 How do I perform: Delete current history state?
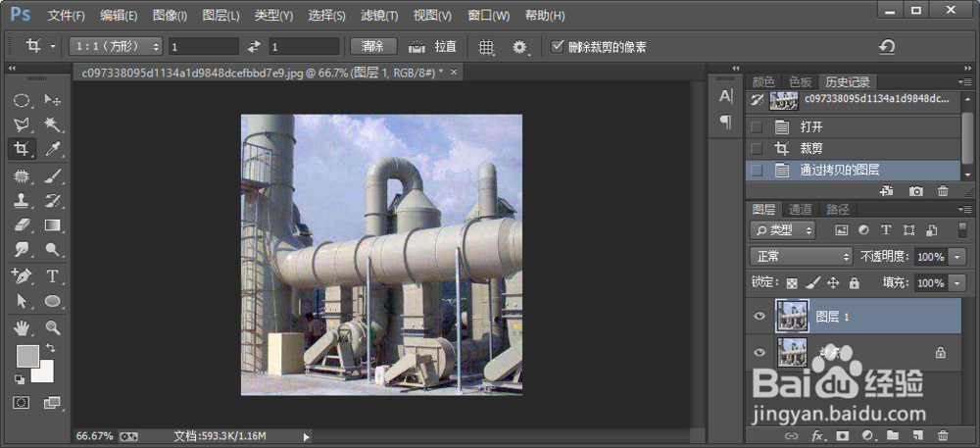944,191
